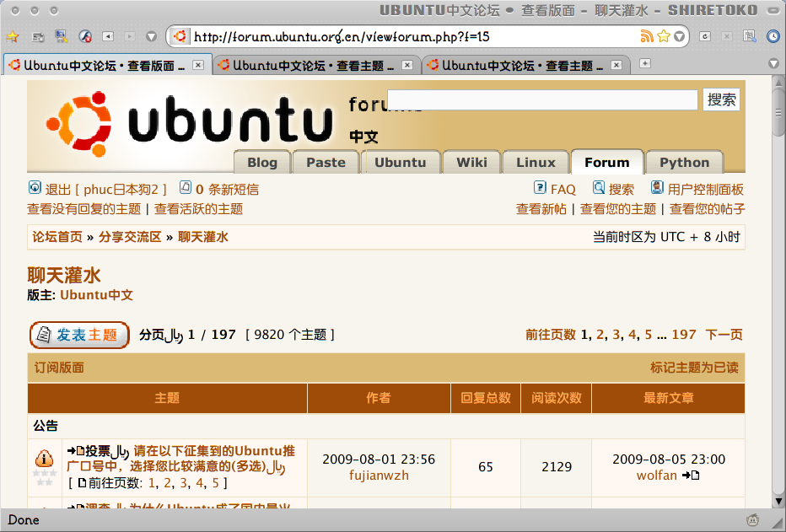This screenshot has width=786, height=532.
Task: Click the page search magnifier toolbar icon
Action: click(750, 36)
